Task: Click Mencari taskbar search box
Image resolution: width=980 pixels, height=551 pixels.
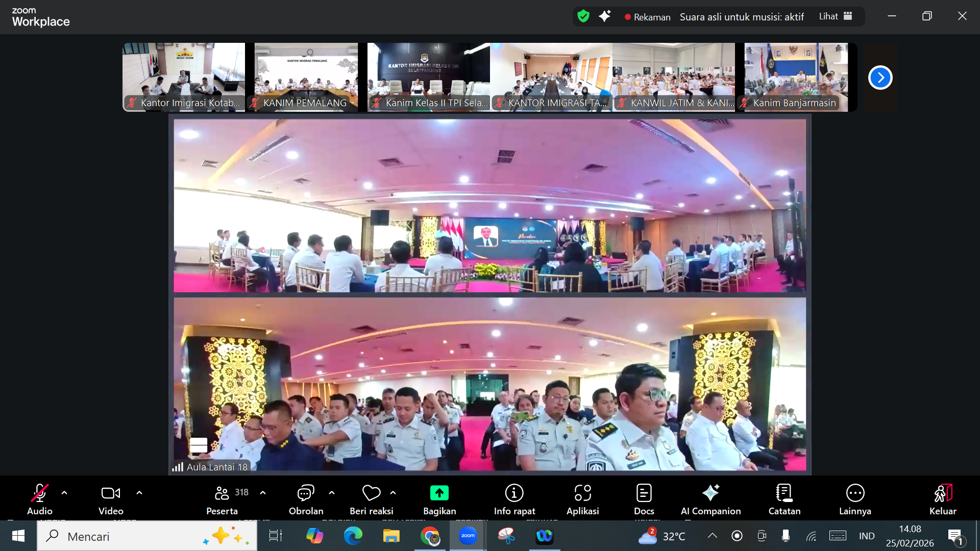Action: coord(147,536)
